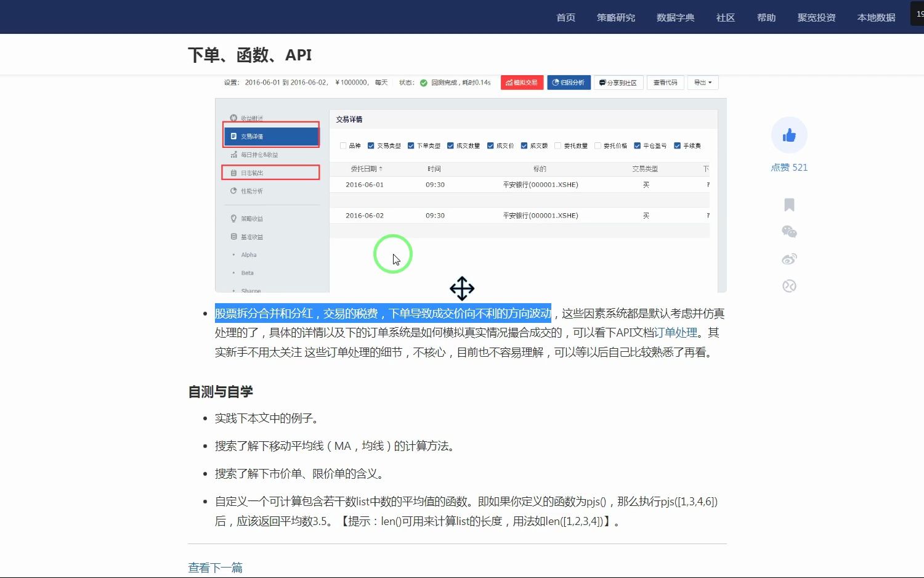Select 每日持仓&收益 in the sidebar
This screenshot has height=578, width=924.
click(x=254, y=155)
